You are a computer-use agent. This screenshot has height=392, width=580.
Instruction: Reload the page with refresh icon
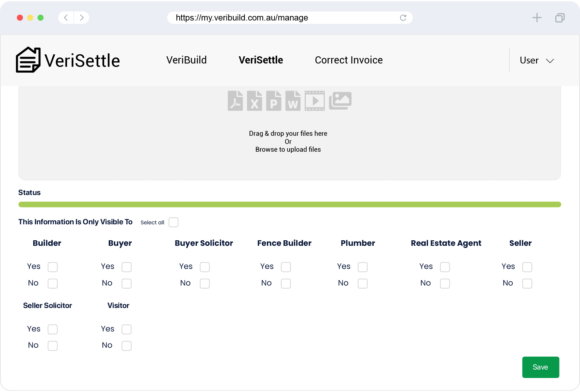tap(403, 18)
